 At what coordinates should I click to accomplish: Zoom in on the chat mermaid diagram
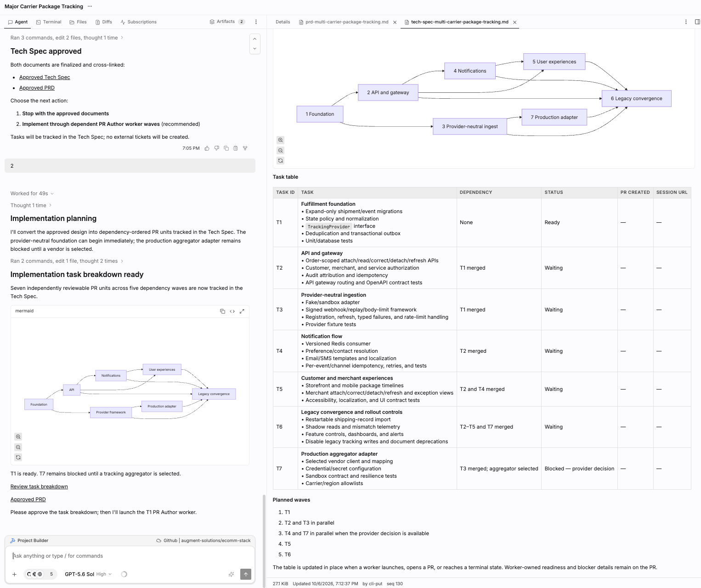click(x=18, y=437)
